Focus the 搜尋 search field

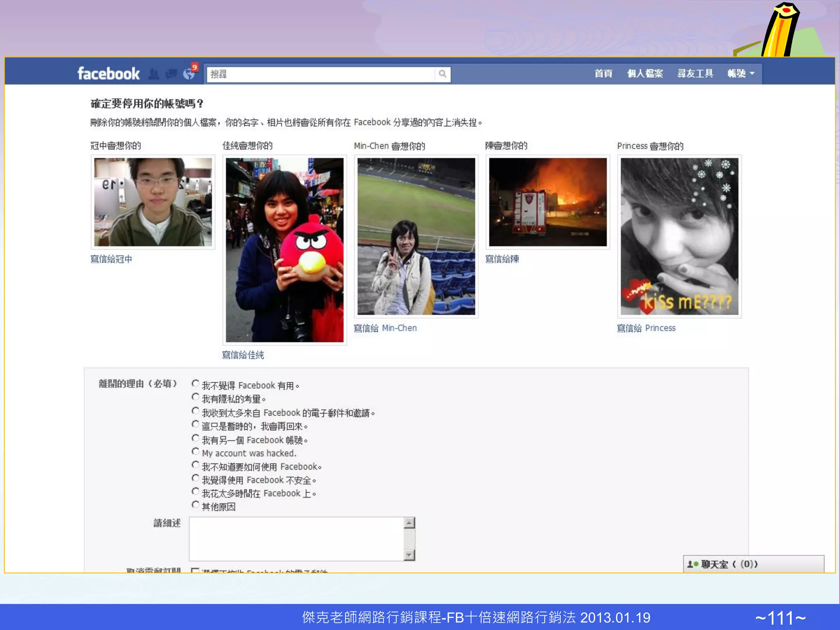pyautogui.click(x=321, y=74)
